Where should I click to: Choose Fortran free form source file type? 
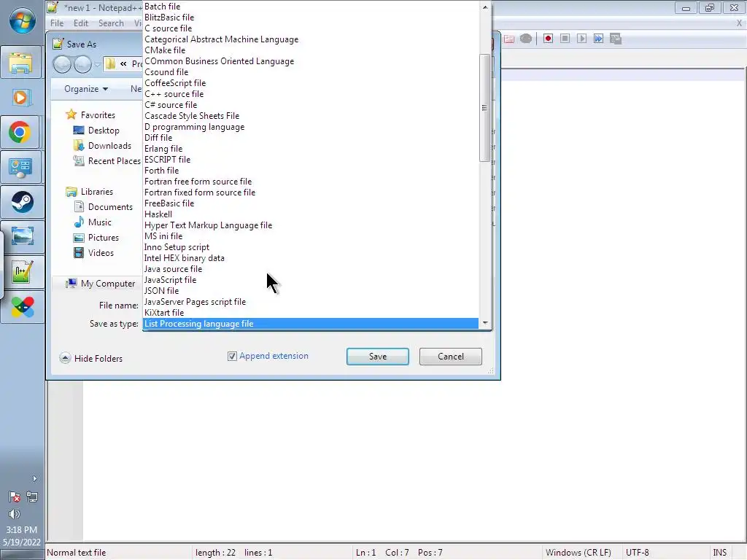tap(311, 182)
